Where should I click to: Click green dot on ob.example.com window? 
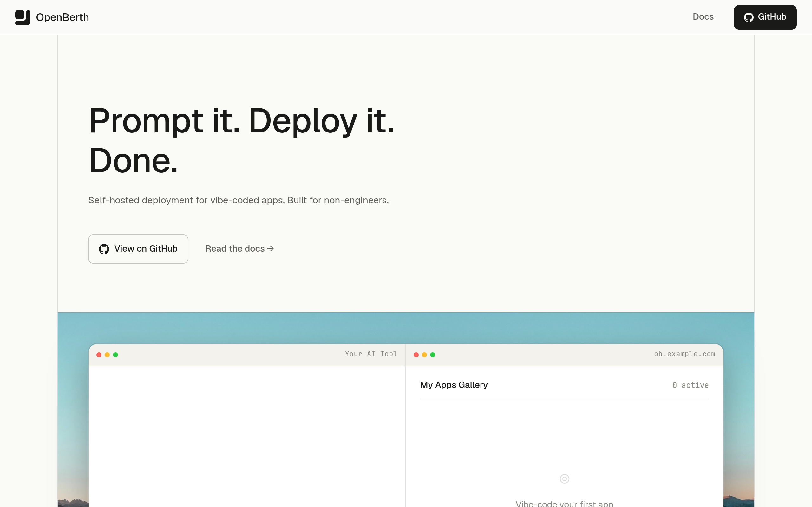(x=433, y=355)
